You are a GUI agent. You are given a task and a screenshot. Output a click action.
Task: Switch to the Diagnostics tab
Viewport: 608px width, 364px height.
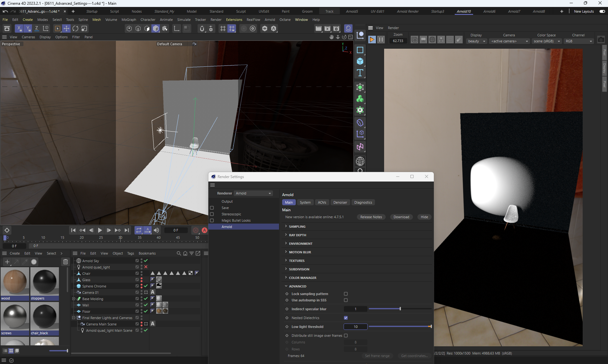click(x=363, y=202)
